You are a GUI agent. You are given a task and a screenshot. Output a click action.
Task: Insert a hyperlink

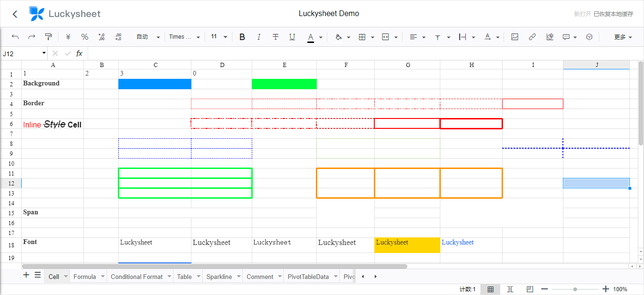click(532, 37)
